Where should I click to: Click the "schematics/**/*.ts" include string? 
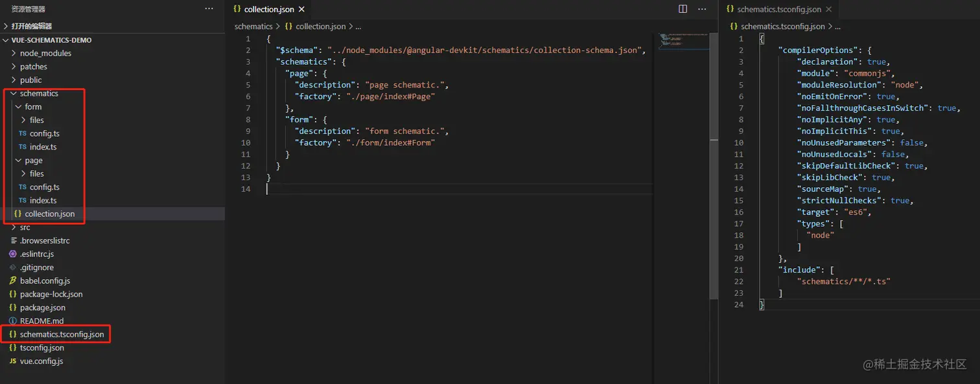click(844, 282)
